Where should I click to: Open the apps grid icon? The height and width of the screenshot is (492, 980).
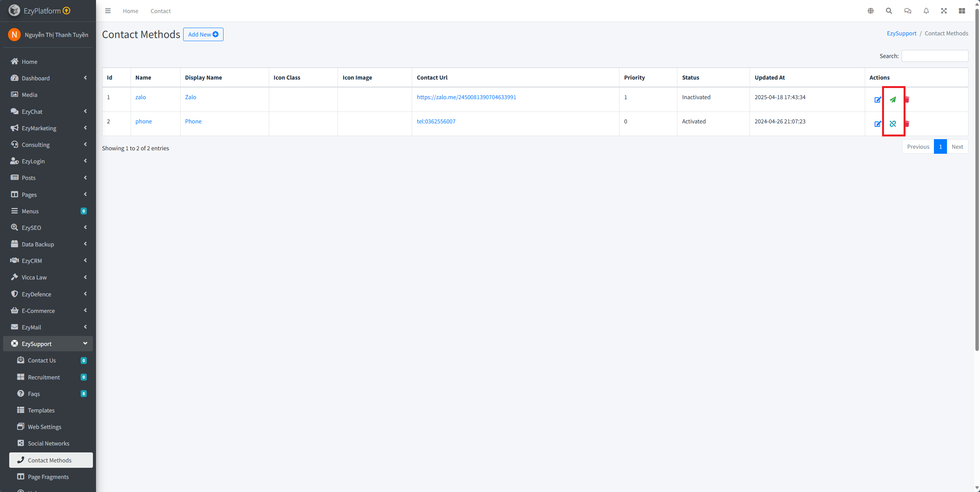[x=962, y=11]
